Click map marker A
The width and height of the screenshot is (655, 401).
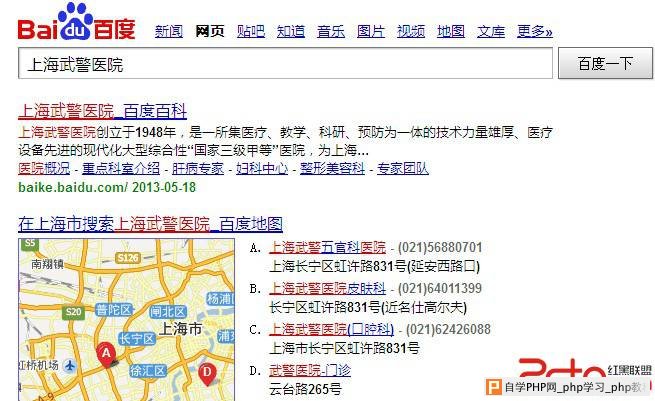tap(106, 354)
